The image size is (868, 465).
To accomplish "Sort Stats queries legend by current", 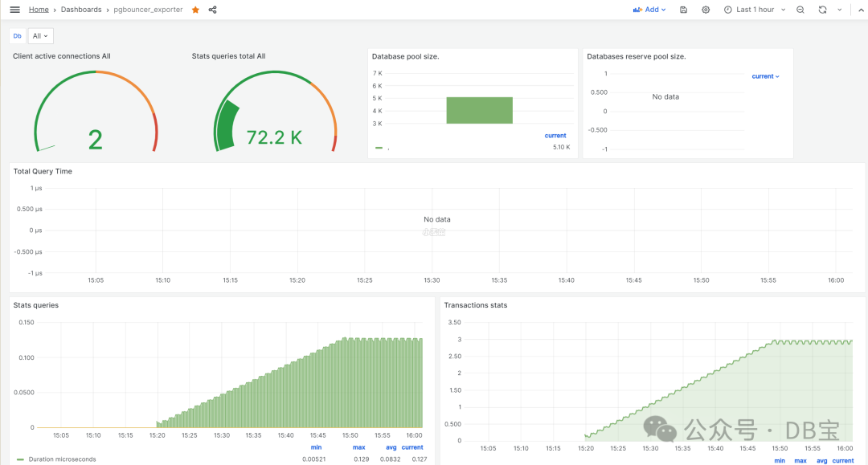I will tap(412, 447).
